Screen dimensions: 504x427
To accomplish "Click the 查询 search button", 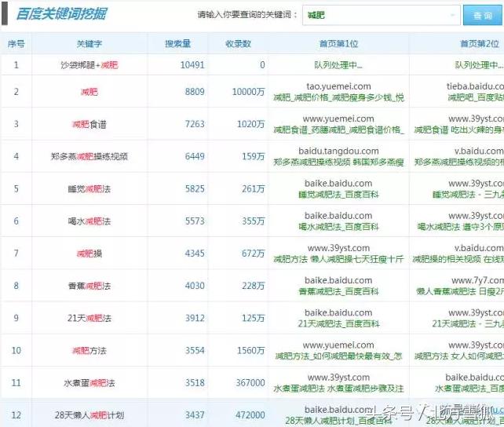I will pos(483,15).
